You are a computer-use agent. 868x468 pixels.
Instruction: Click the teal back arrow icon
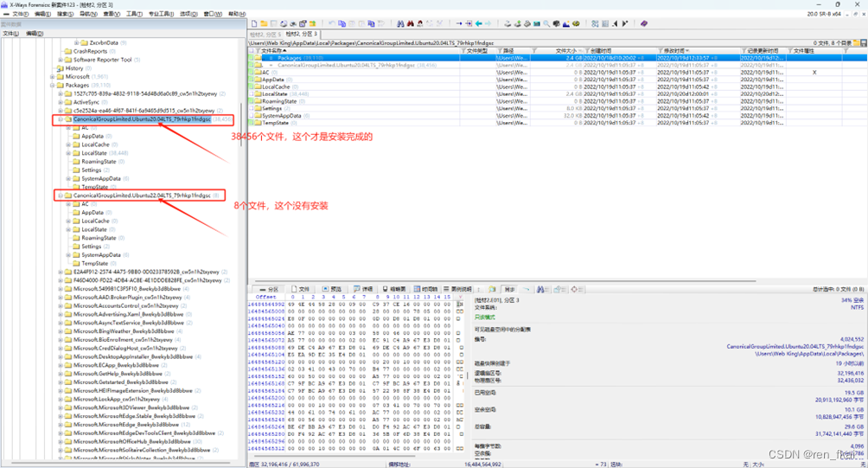479,24
